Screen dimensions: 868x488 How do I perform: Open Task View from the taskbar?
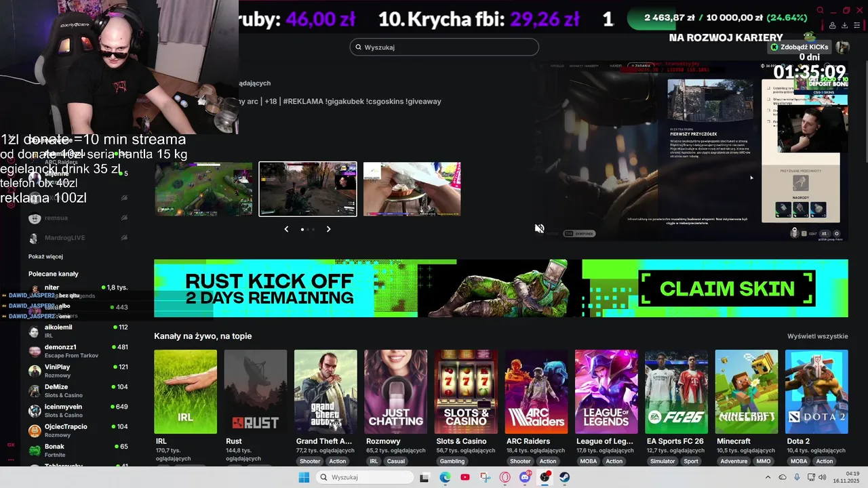[x=425, y=477]
